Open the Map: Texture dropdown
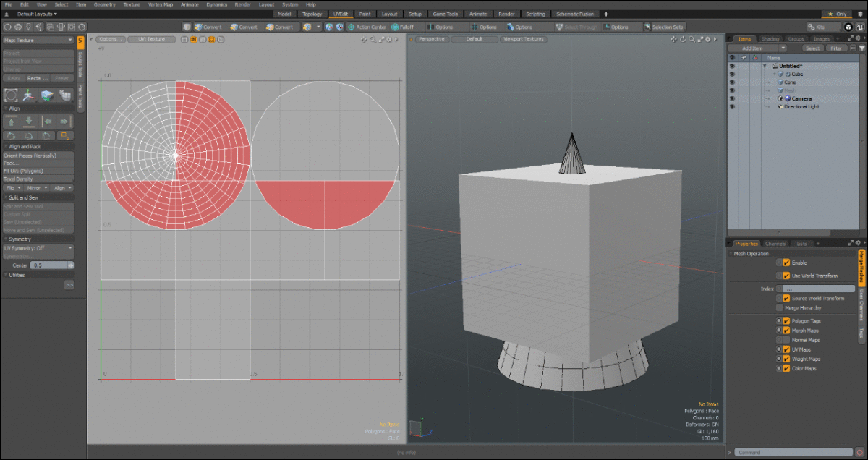 [x=38, y=40]
